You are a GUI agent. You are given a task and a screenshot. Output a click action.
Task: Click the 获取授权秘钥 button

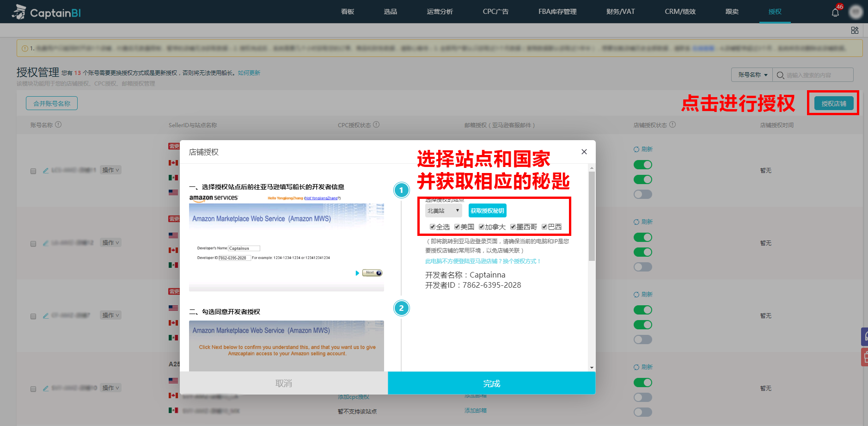click(x=488, y=210)
